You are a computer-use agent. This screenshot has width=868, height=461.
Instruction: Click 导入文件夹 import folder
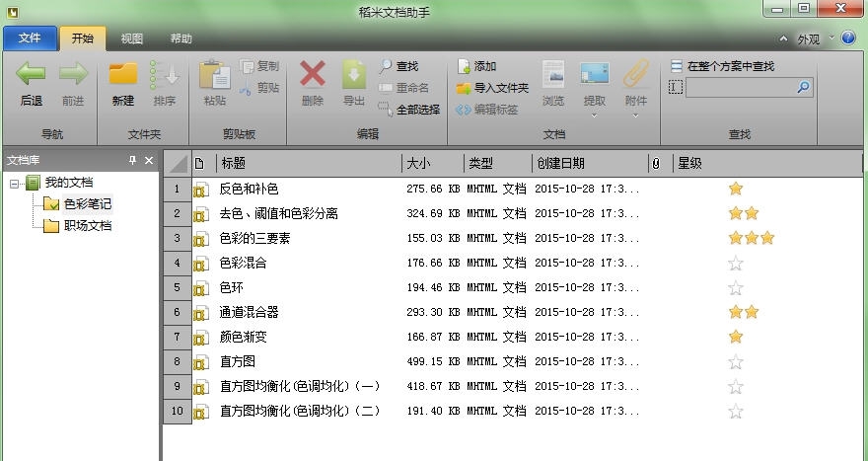[492, 88]
